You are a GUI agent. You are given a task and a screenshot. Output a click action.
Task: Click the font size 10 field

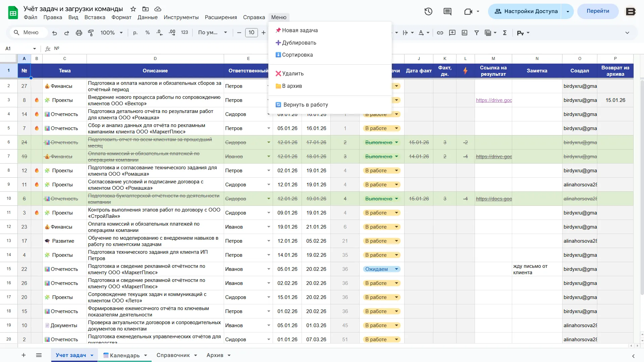click(252, 33)
